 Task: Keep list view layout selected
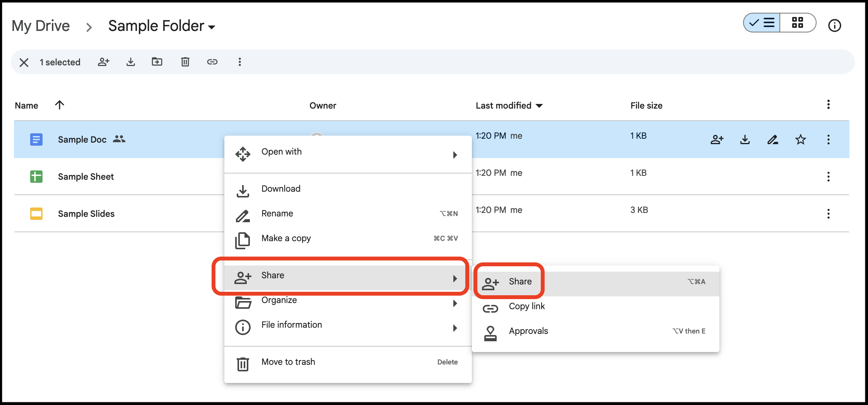tap(760, 23)
